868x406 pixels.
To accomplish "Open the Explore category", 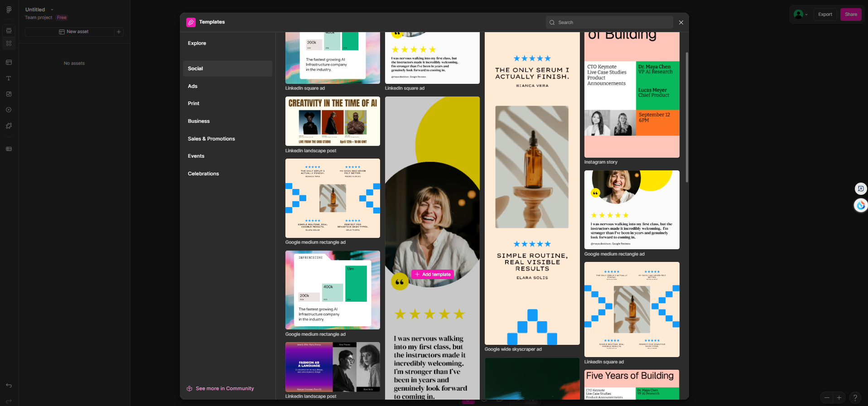I will click(227, 43).
